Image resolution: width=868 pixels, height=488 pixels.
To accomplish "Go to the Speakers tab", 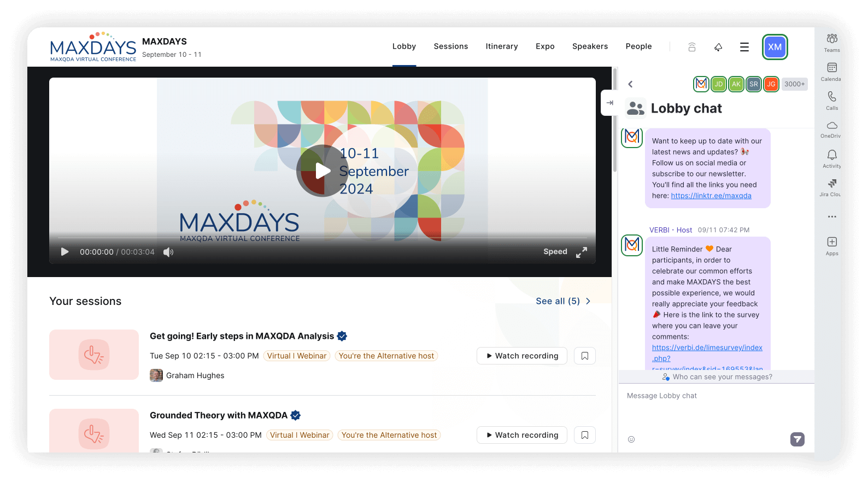I will pyautogui.click(x=590, y=46).
